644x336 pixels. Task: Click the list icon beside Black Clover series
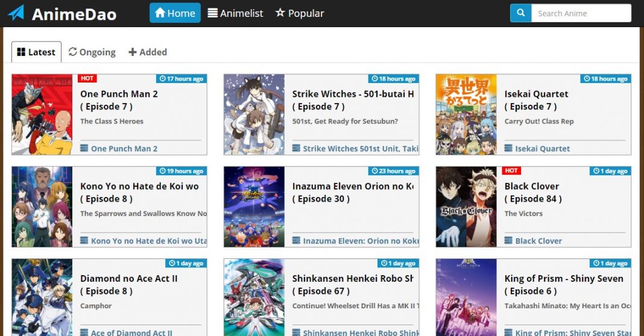click(x=508, y=240)
